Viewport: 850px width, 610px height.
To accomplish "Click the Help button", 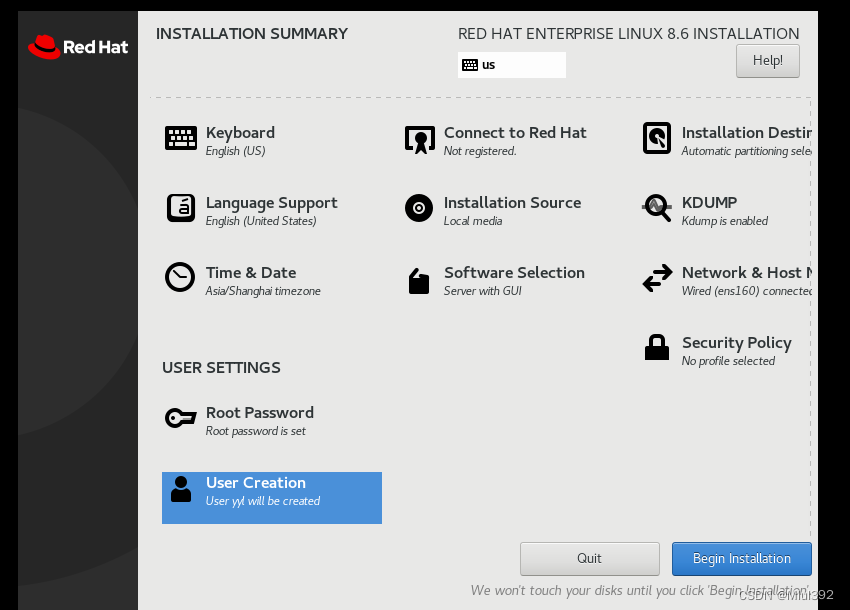I will (x=767, y=60).
